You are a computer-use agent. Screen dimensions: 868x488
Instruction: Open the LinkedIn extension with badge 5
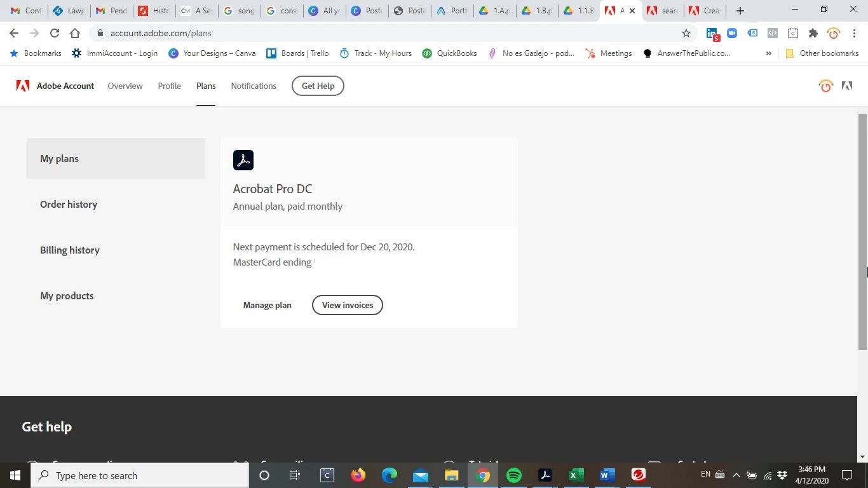[x=712, y=34]
